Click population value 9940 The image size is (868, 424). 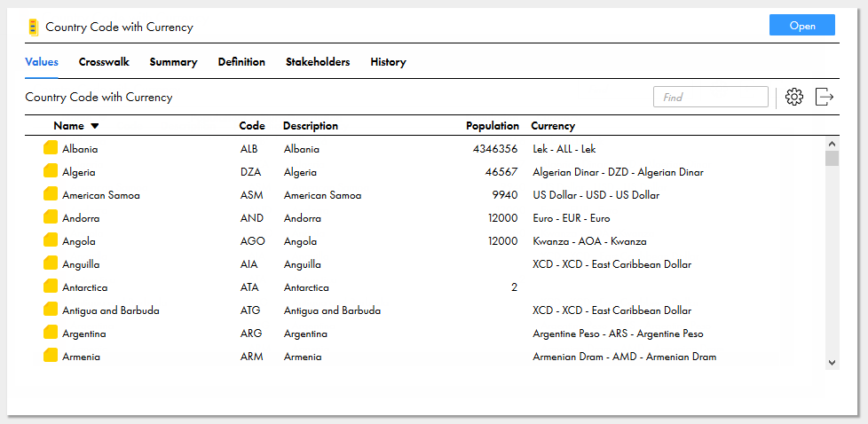point(504,195)
